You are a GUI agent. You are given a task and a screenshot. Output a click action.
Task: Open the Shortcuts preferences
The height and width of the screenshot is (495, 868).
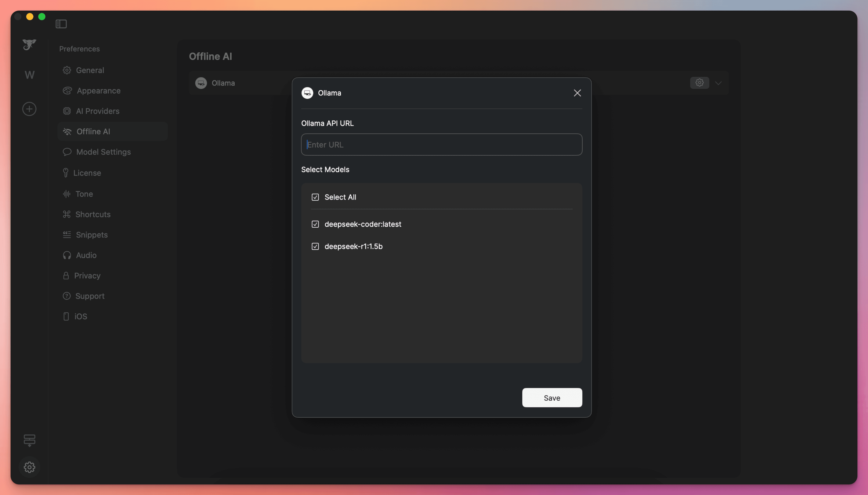click(93, 214)
